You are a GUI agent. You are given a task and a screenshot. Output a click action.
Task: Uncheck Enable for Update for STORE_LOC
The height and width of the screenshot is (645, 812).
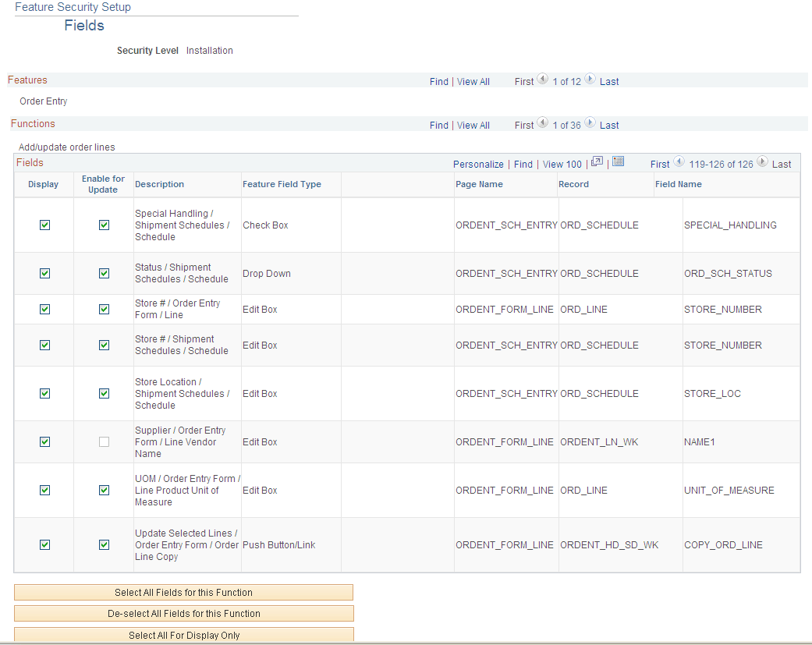point(104,393)
